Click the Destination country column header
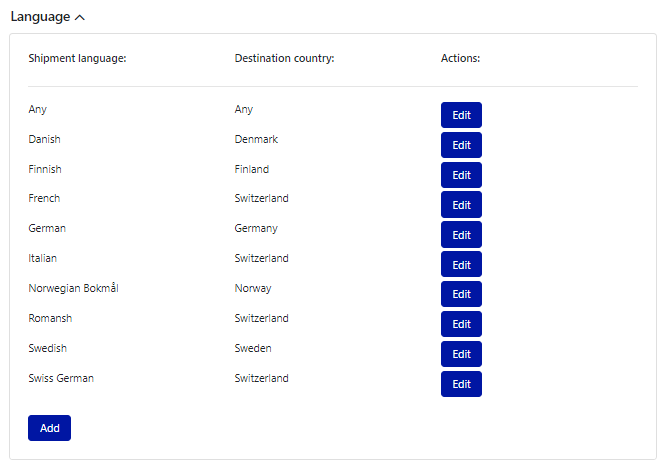The width and height of the screenshot is (667, 470). click(284, 58)
